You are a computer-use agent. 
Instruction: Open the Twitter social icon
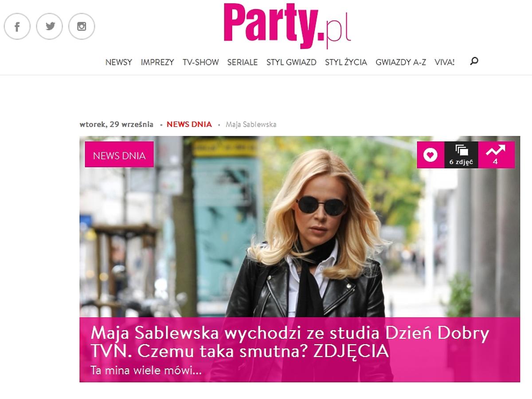coord(50,27)
